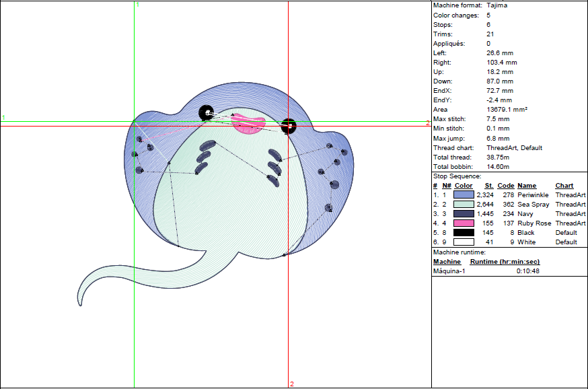Click the 'Sea Spray' thread name
Screen dimensions: 588x389
coord(533,205)
